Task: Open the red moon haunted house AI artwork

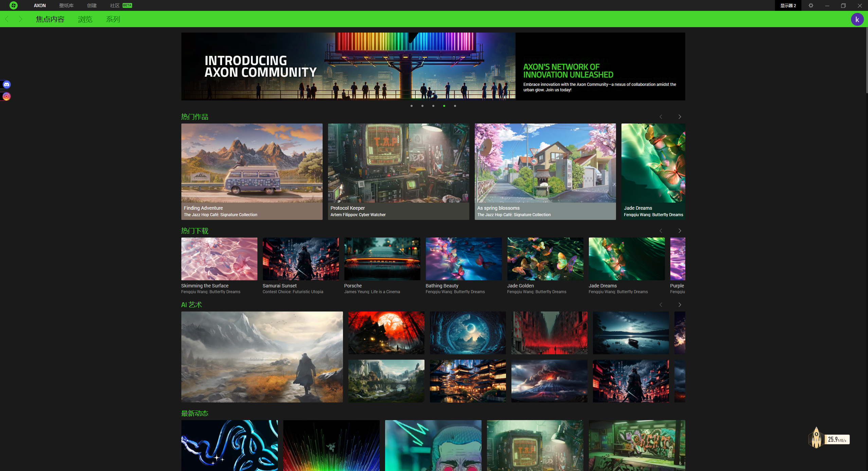Action: [386, 333]
